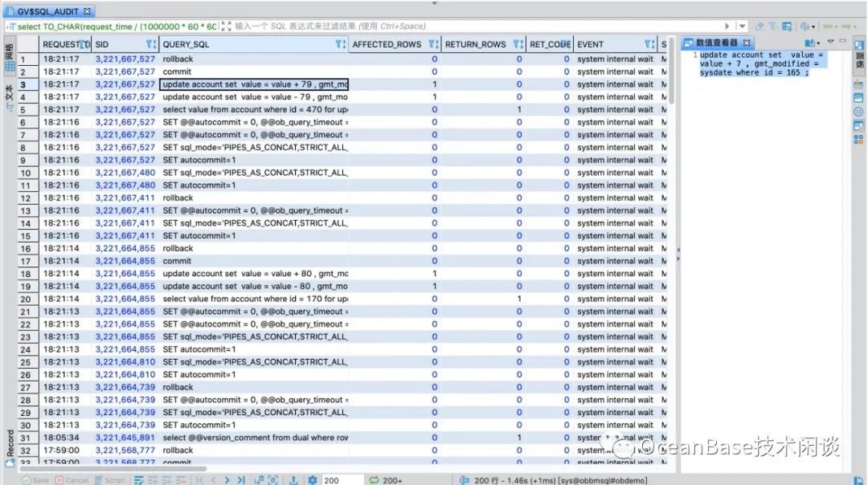
Task: Open the filter history dropdown arrow
Action: click(741, 26)
